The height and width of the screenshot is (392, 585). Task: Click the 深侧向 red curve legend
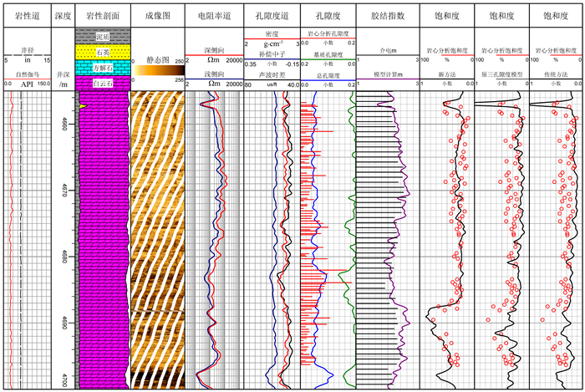(212, 51)
